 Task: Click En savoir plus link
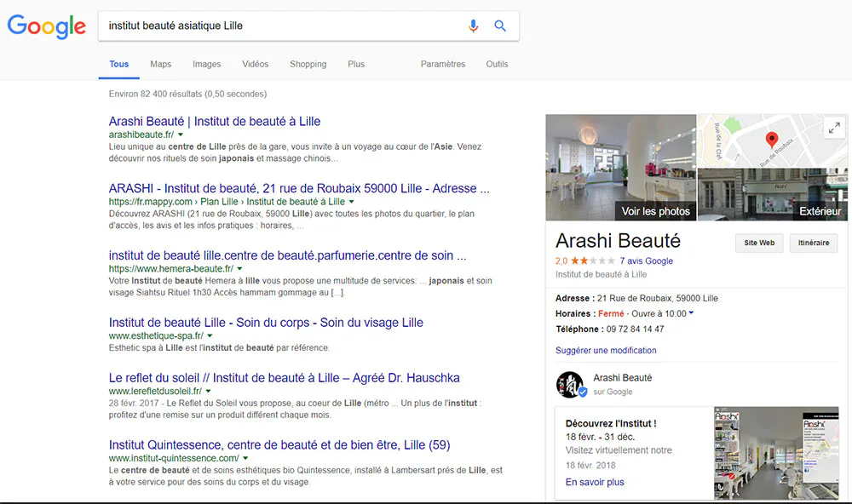(595, 482)
